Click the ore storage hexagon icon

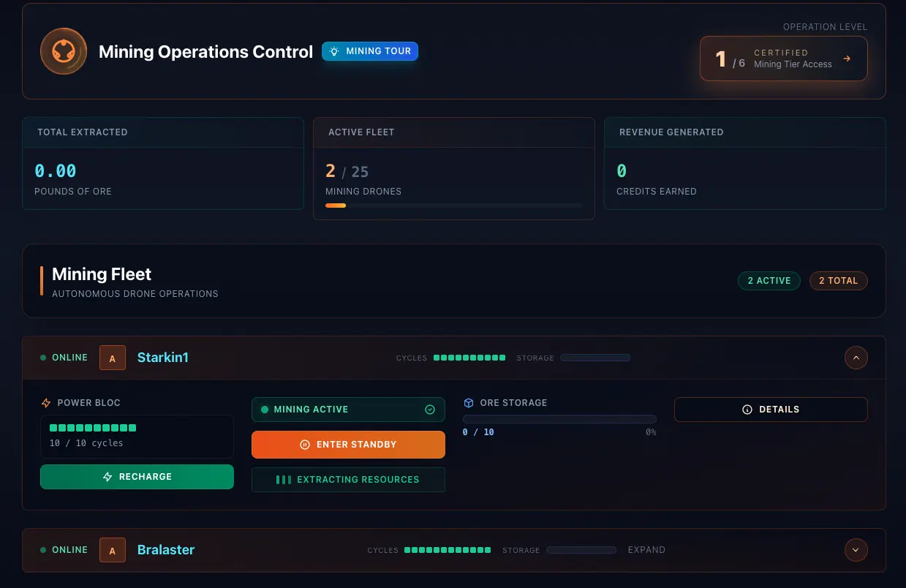click(467, 403)
